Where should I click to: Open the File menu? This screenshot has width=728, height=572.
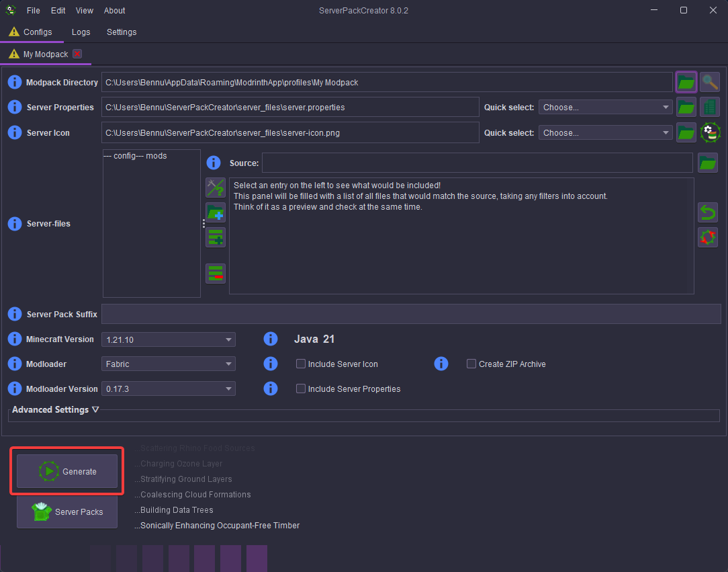(x=34, y=10)
